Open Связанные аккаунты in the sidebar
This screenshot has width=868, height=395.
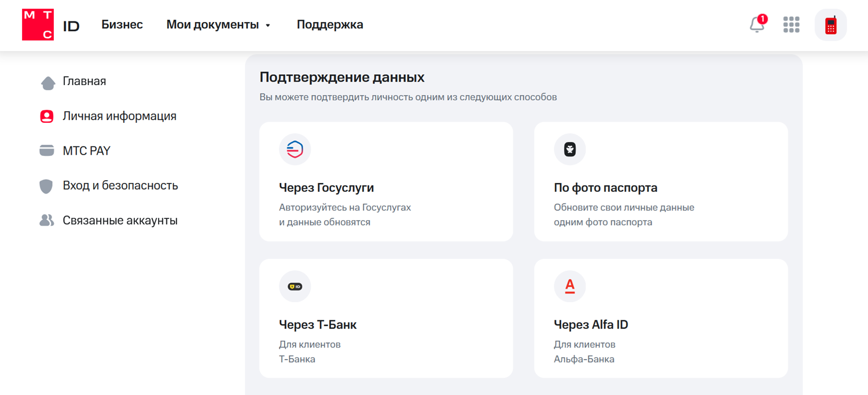(120, 221)
